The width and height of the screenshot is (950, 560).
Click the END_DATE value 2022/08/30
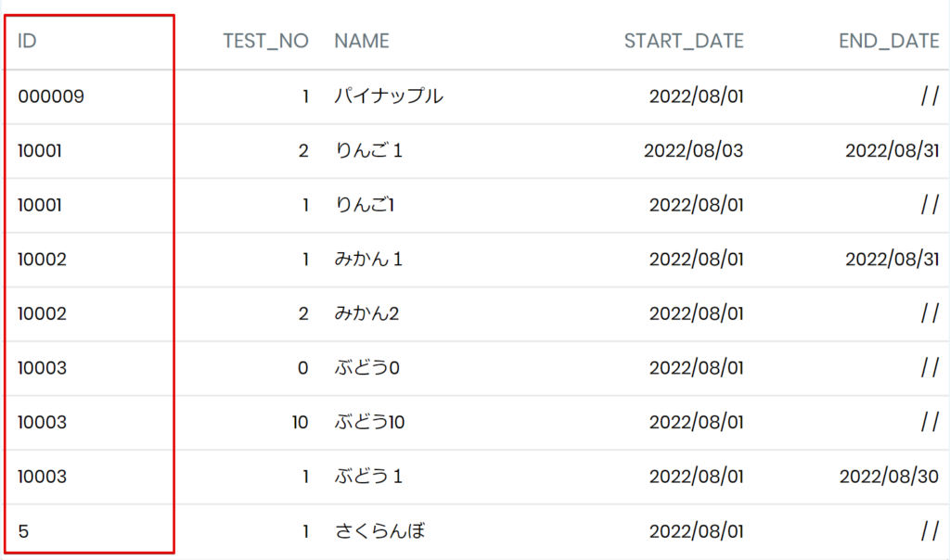click(889, 477)
